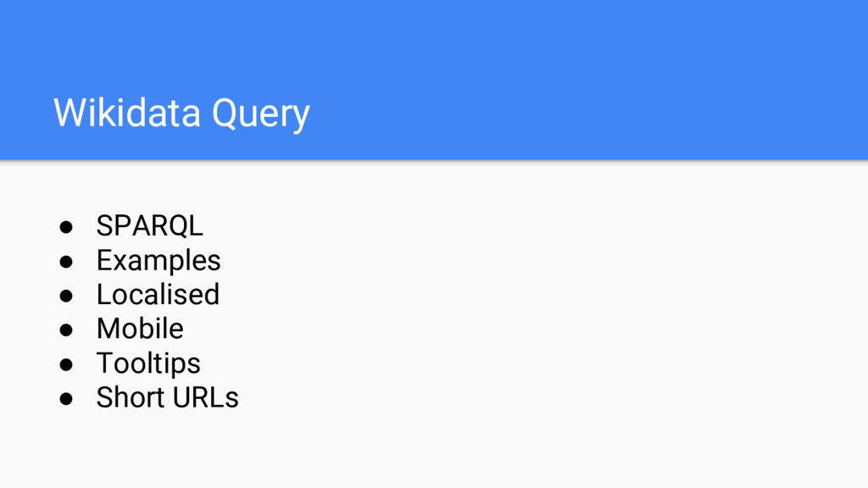Click the Wikidata Query slide title
The width and height of the screenshot is (868, 488).
pyautogui.click(x=181, y=114)
